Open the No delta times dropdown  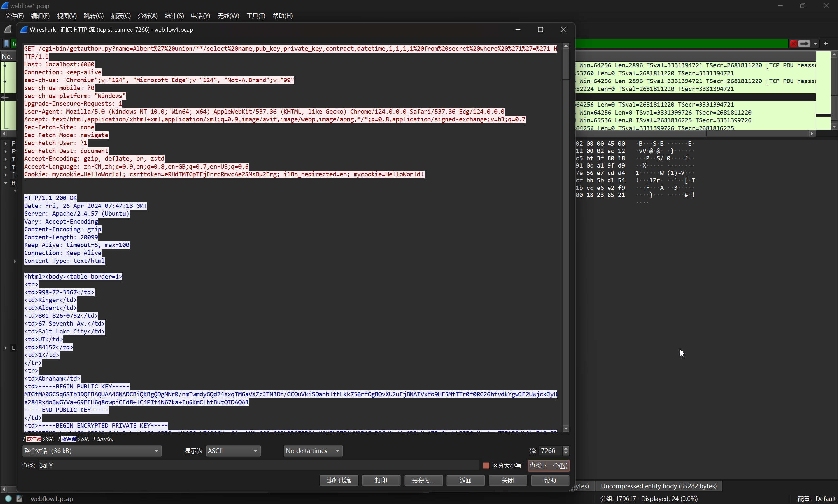[x=313, y=451]
